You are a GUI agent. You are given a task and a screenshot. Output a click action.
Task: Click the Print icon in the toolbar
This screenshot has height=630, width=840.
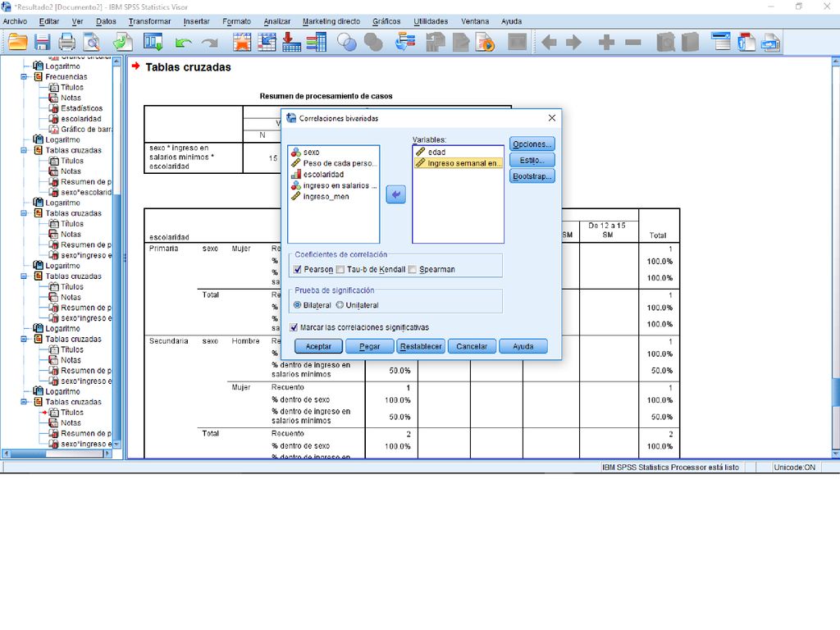click(x=67, y=43)
